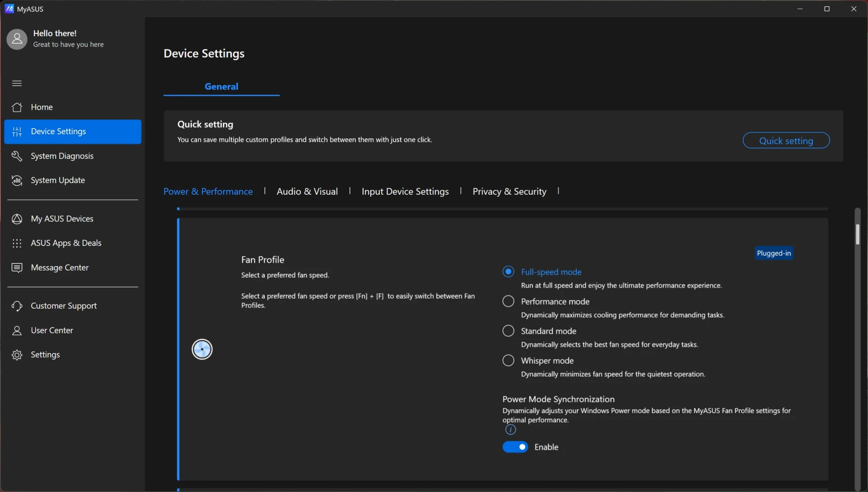Screen dimensions: 868x492
Task: Open Power Mode Synchronization info icon
Action: click(x=510, y=430)
